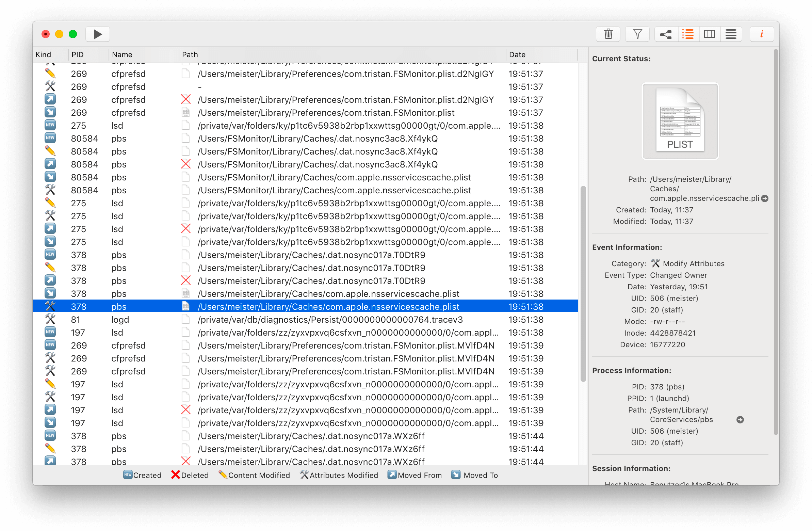This screenshot has height=531, width=812.
Task: Switch to the columns view mode
Action: [709, 34]
